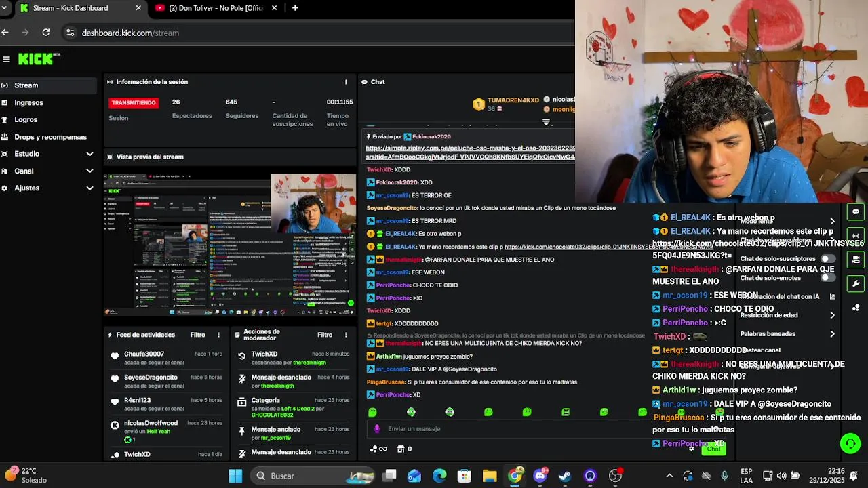Click the TRANSMITIENDO live status badge
This screenshot has width=868, height=488.
tap(134, 102)
